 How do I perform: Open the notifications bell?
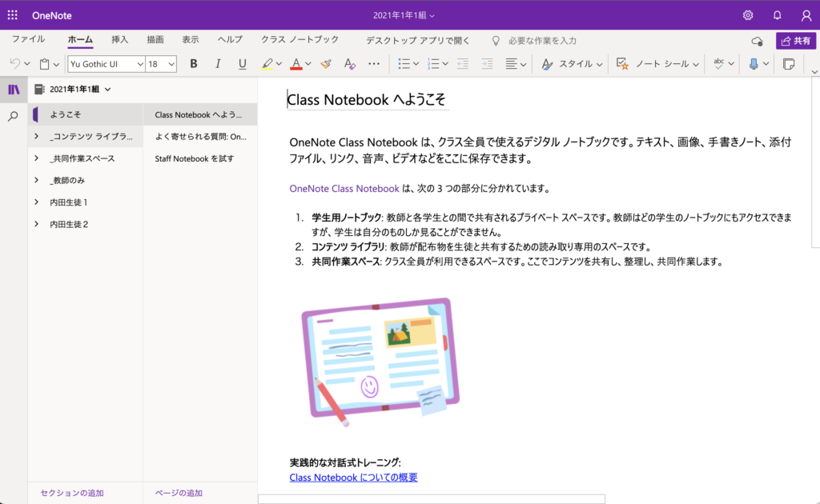coord(777,15)
